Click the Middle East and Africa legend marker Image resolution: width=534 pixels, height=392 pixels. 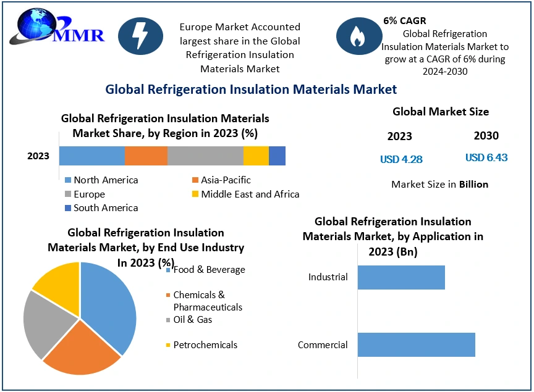pos(195,194)
